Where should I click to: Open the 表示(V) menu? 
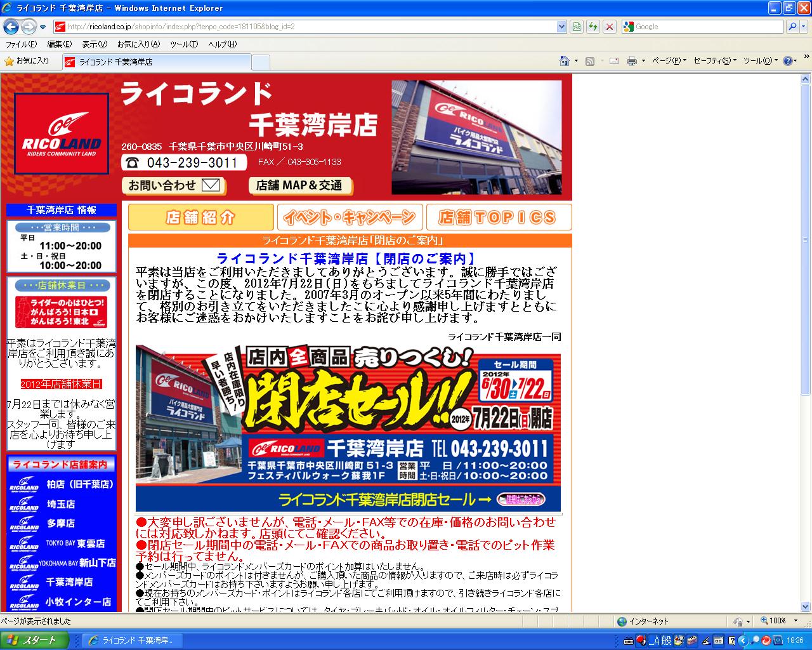click(94, 44)
